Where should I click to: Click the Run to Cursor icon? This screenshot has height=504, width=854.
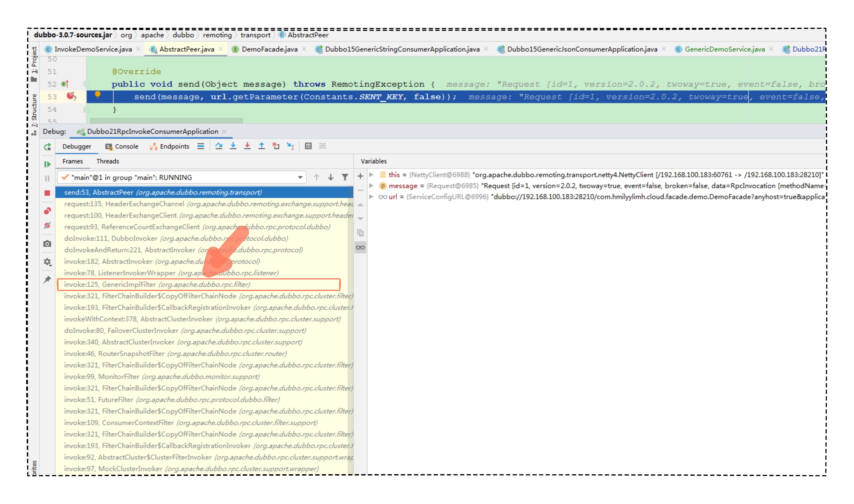pos(290,146)
